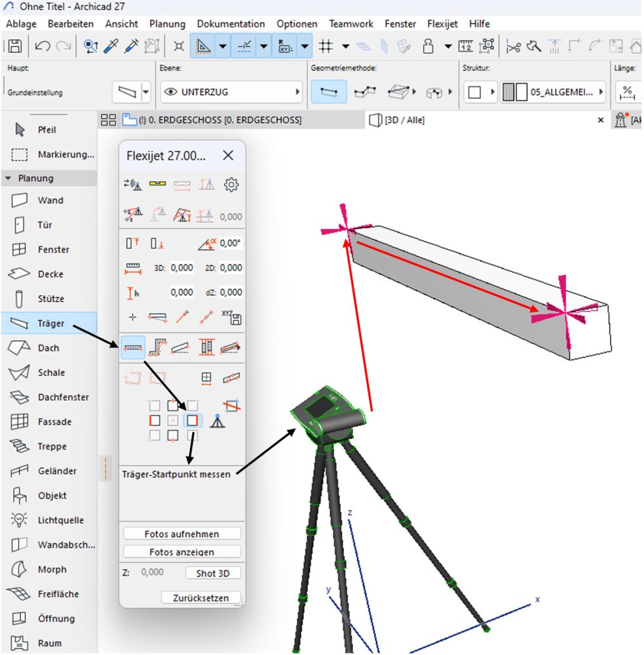The width and height of the screenshot is (644, 655).
Task: Click the Undo arrow icon
Action: click(x=42, y=46)
